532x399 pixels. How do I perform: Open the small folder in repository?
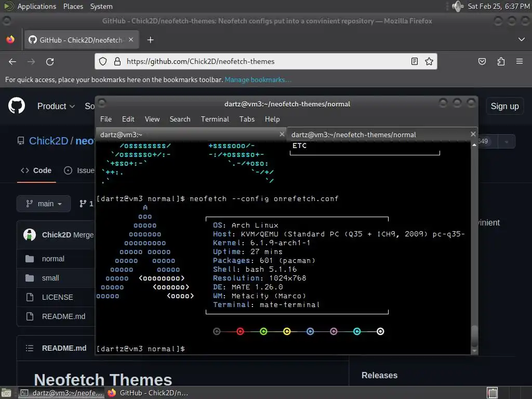pyautogui.click(x=50, y=278)
